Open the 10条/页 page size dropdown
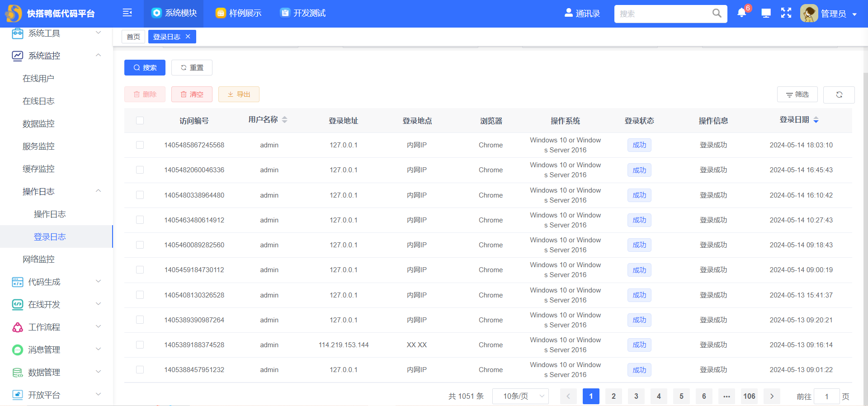This screenshot has width=868, height=406. pyautogui.click(x=520, y=397)
